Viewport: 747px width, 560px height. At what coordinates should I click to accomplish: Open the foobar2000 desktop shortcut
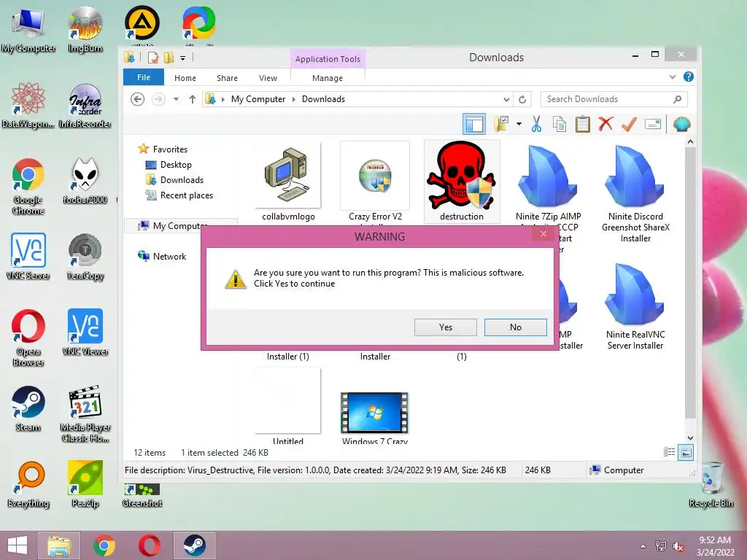coord(85,181)
